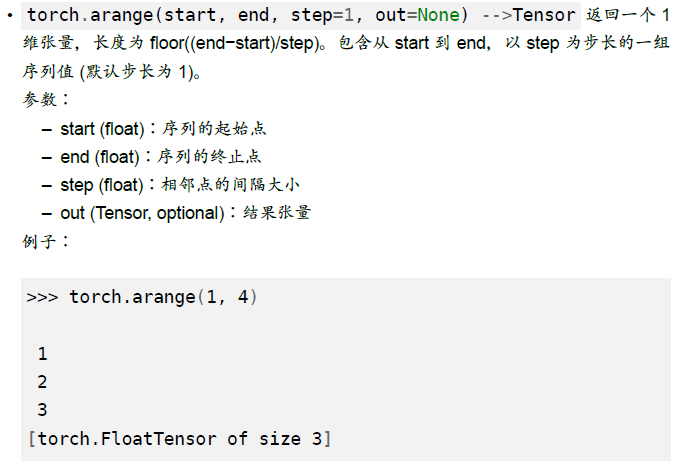
Task: Click the bullet point before torch.arange
Action: [x=10, y=16]
